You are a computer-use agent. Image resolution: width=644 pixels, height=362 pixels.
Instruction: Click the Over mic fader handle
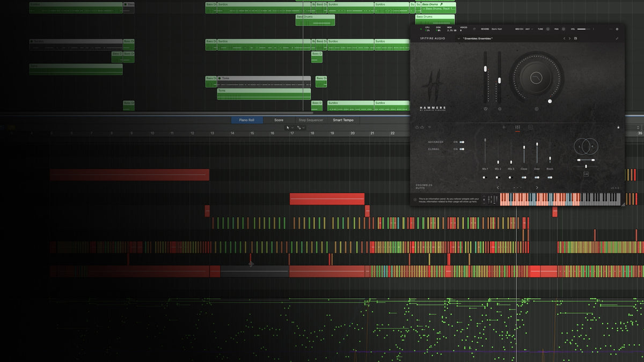pyautogui.click(x=537, y=145)
